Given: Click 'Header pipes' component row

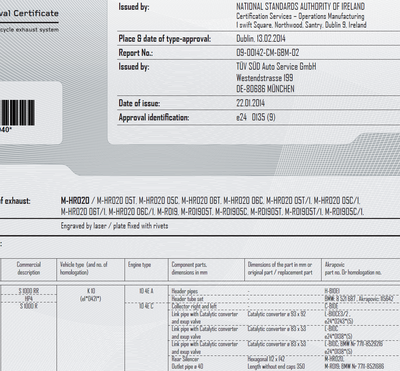Looking at the screenshot, I should [185, 291].
